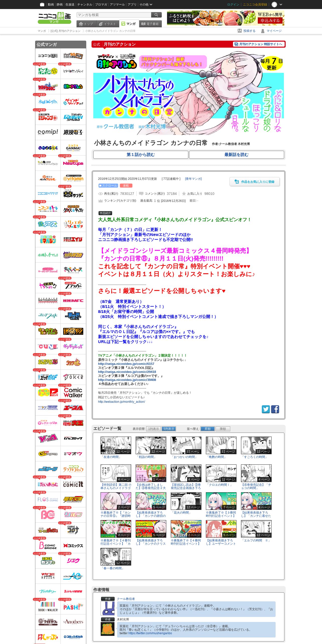322x644 pixels.
Task: Open episode thumbnail 春一番の時間
Action: 116,557
